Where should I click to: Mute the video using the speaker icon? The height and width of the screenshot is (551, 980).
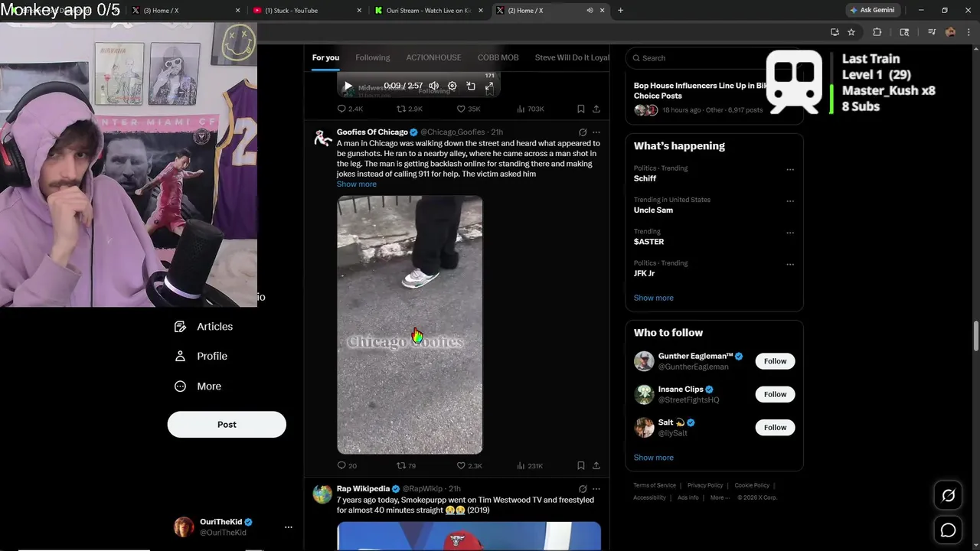point(434,86)
